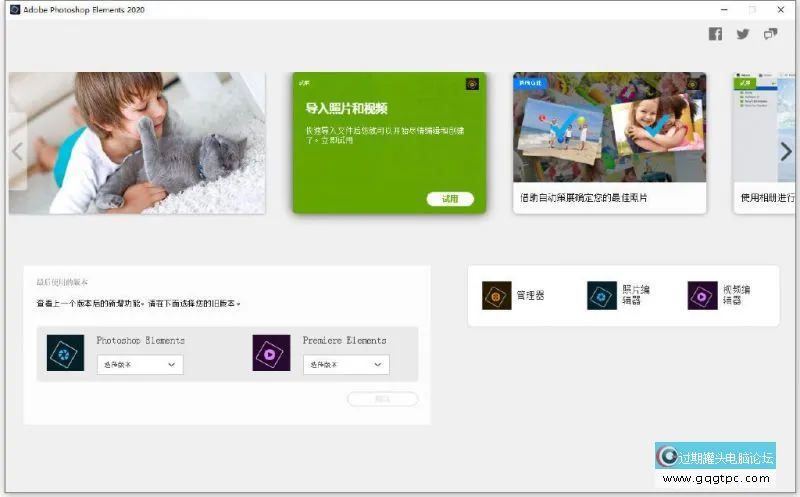This screenshot has height=497, width=800.
Task: Launch the Video Editor (视频编辑器) icon
Action: pyautogui.click(x=702, y=295)
